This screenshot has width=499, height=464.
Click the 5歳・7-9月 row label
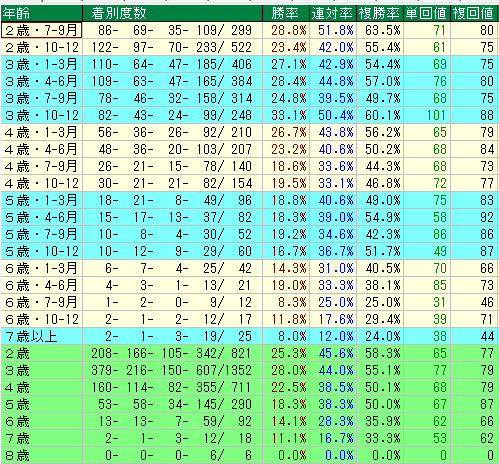(41, 234)
